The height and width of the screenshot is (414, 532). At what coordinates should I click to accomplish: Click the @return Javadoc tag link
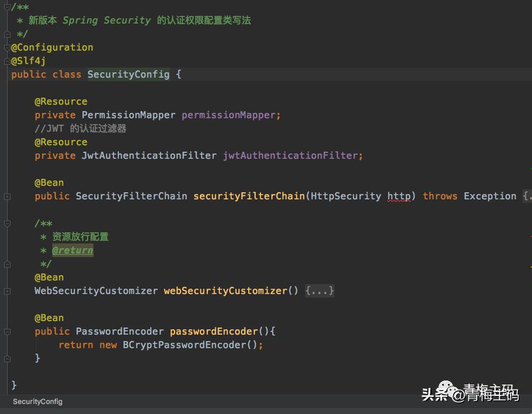[72, 250]
